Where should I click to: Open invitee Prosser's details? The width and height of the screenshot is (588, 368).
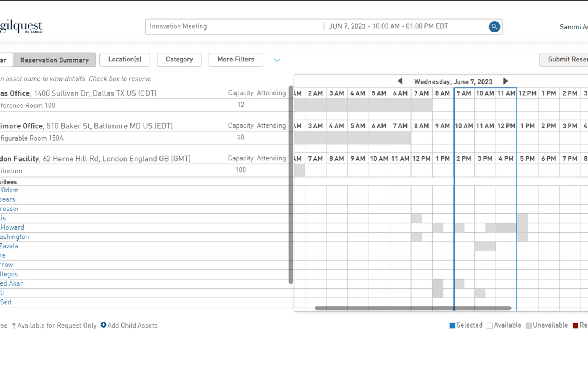point(10,209)
